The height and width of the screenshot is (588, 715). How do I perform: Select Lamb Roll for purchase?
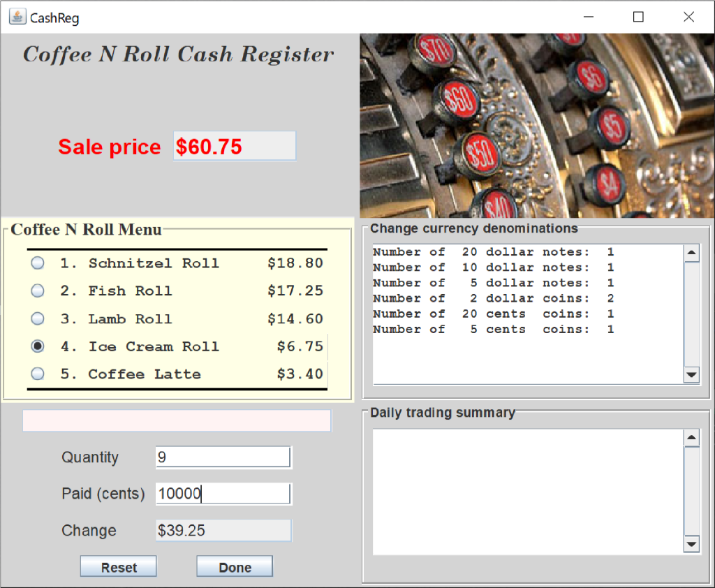pos(37,318)
